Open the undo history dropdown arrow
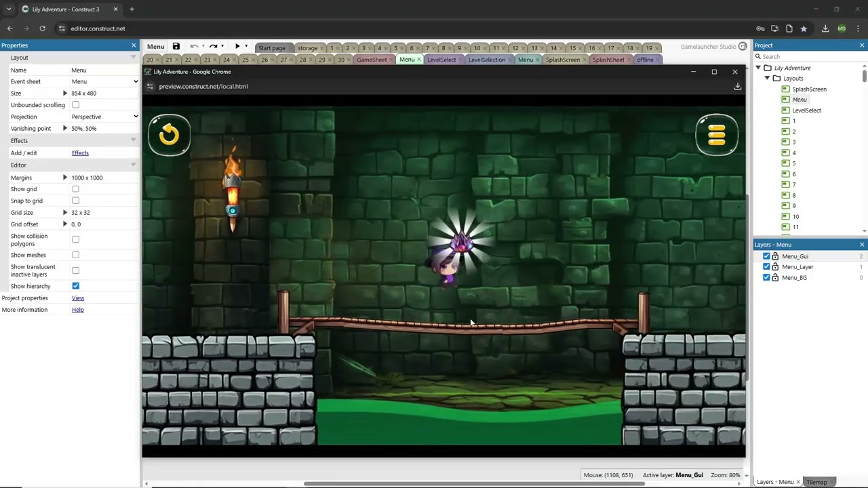This screenshot has width=868, height=488. pos(203,47)
